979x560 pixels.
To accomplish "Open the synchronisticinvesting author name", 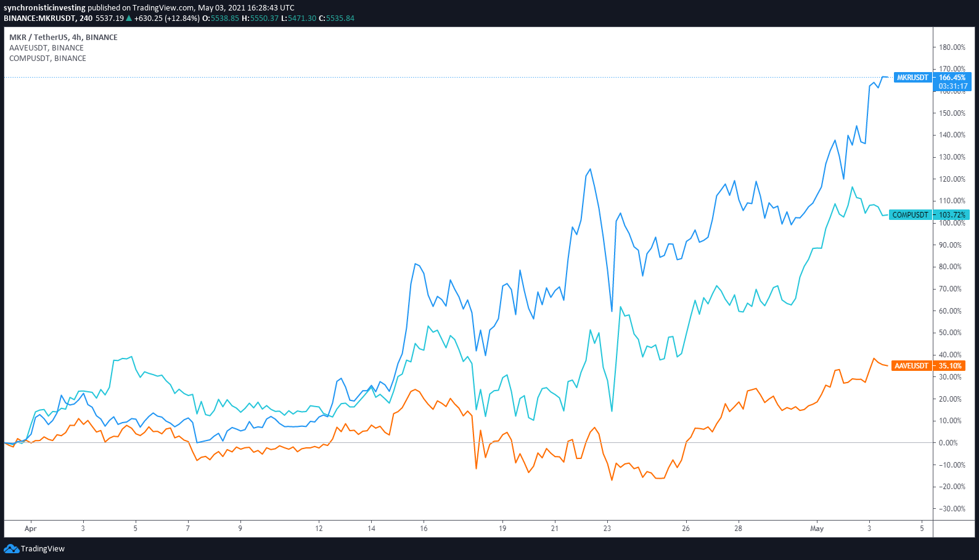I will coord(44,8).
